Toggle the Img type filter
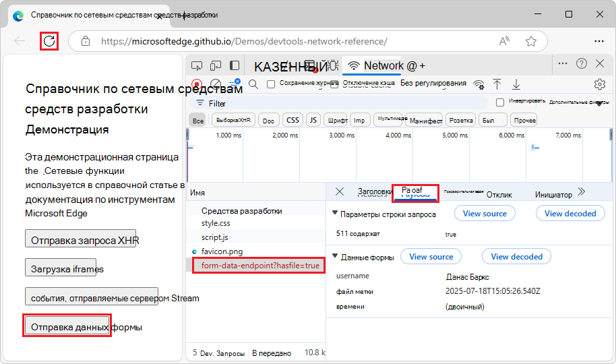Image resolution: width=616 pixels, height=364 pixels. pos(359,120)
